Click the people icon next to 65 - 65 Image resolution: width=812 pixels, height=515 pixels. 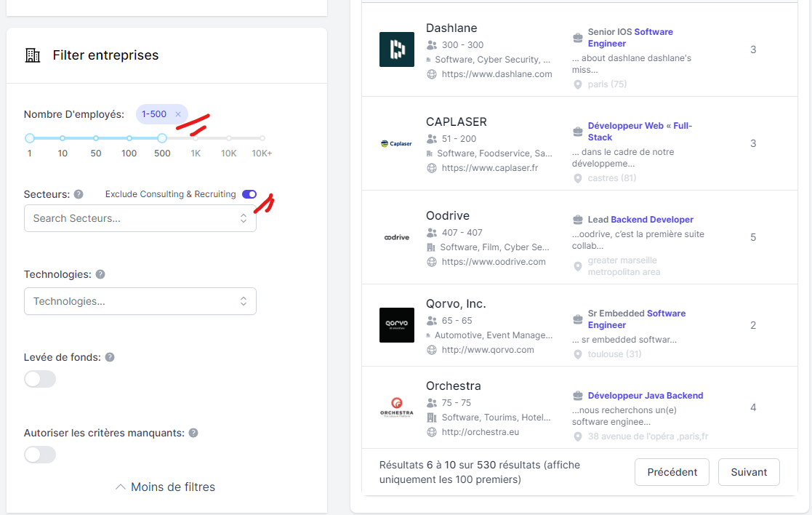pos(431,321)
